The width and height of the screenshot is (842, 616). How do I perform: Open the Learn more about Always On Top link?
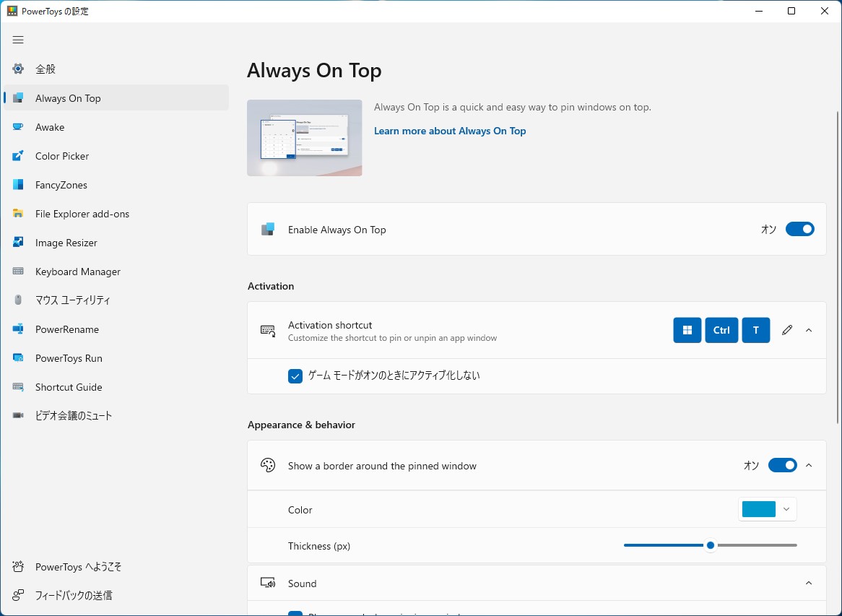tap(450, 131)
